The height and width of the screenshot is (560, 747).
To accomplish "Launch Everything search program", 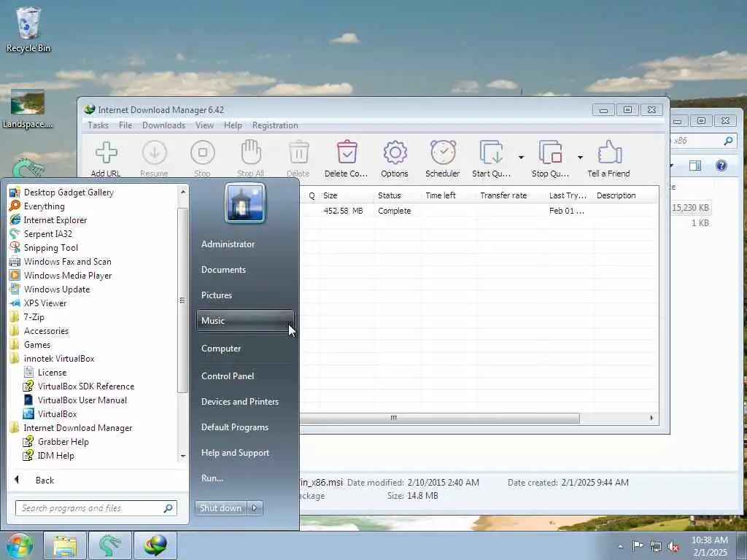I will tap(93, 206).
